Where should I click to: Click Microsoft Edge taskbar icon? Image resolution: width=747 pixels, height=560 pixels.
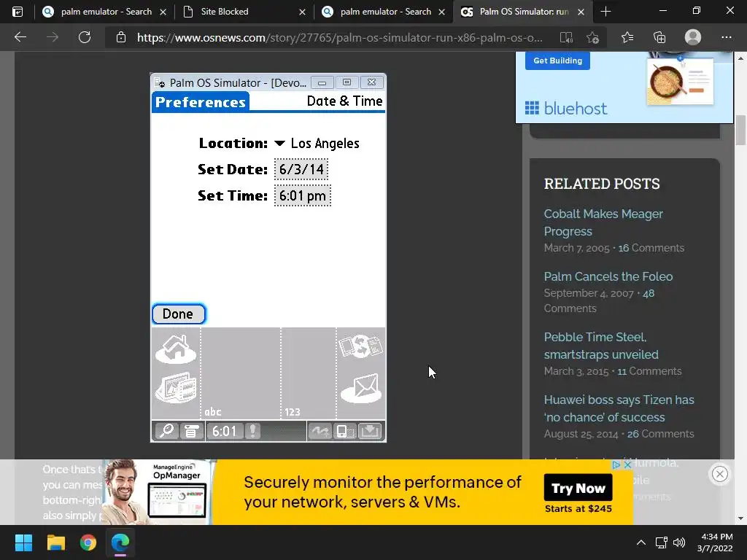(x=120, y=542)
